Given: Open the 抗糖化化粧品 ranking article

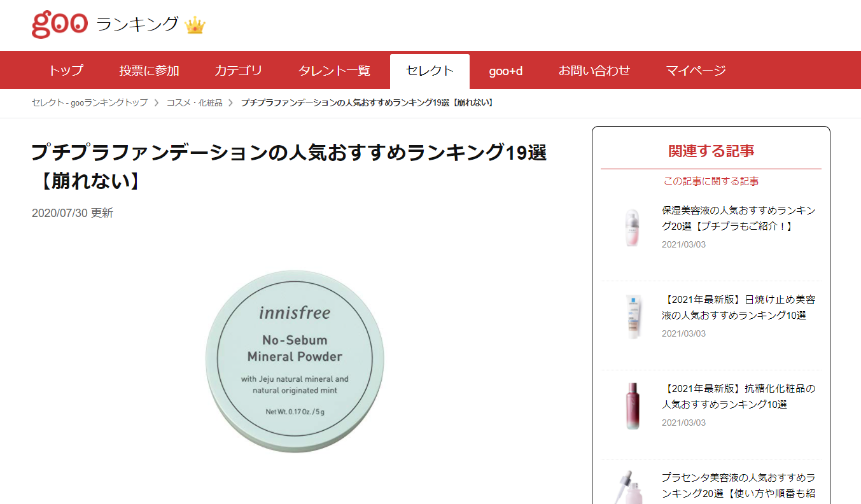Looking at the screenshot, I should point(738,396).
